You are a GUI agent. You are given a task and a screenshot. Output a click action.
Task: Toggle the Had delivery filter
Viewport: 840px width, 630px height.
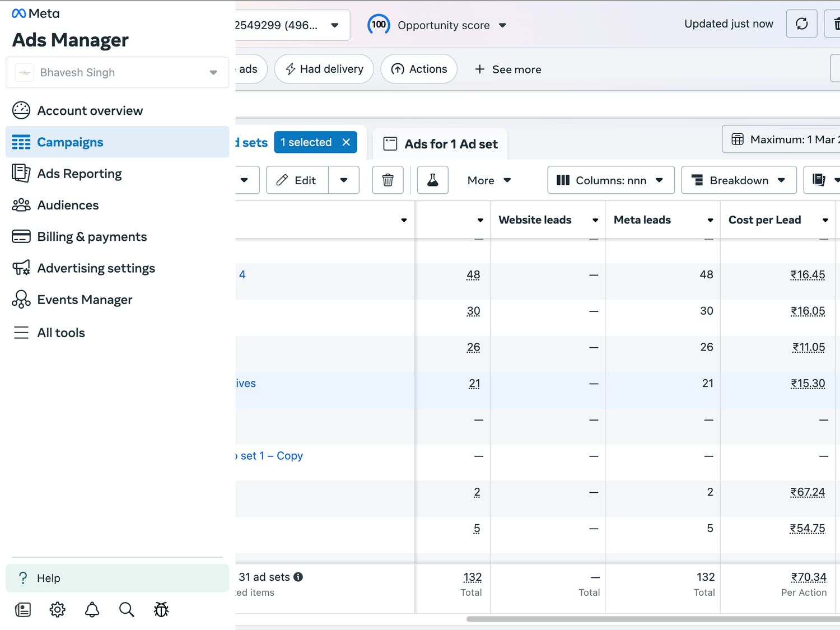click(x=324, y=69)
